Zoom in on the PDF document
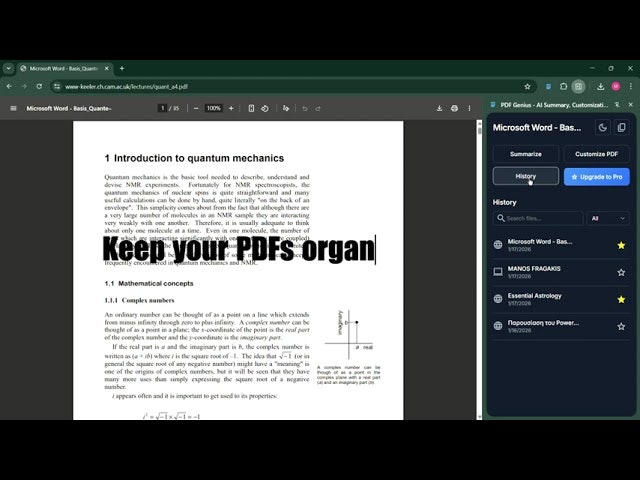This screenshot has width=640, height=480. (231, 108)
